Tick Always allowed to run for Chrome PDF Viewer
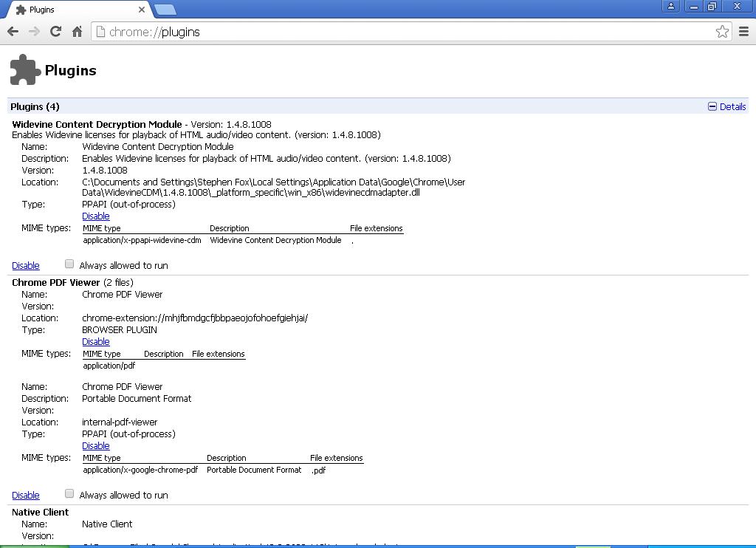This screenshot has height=548, width=756. pyautogui.click(x=69, y=493)
